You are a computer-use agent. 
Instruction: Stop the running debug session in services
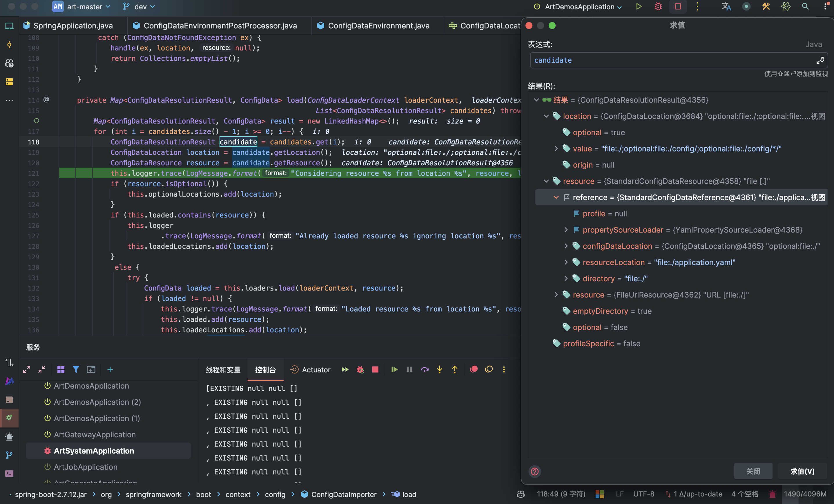point(375,369)
